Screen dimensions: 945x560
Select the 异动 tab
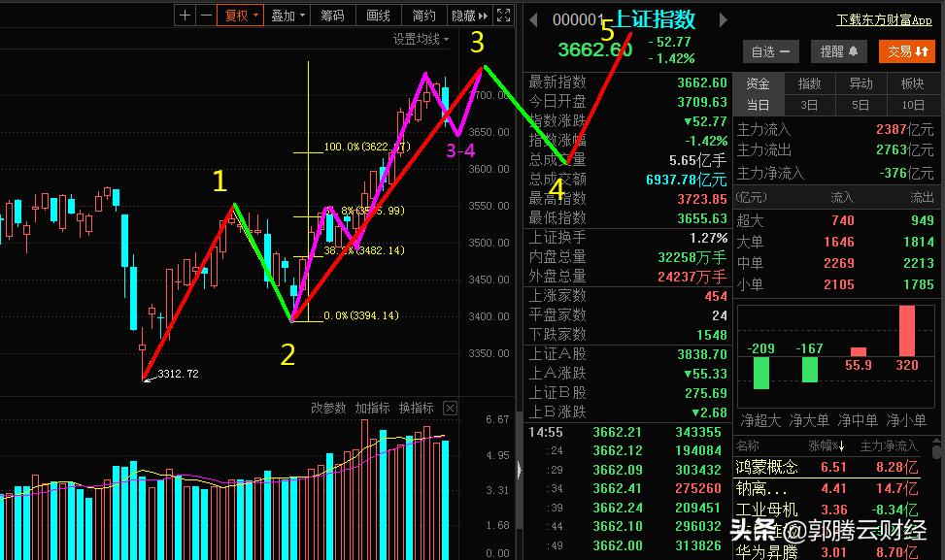click(x=861, y=83)
